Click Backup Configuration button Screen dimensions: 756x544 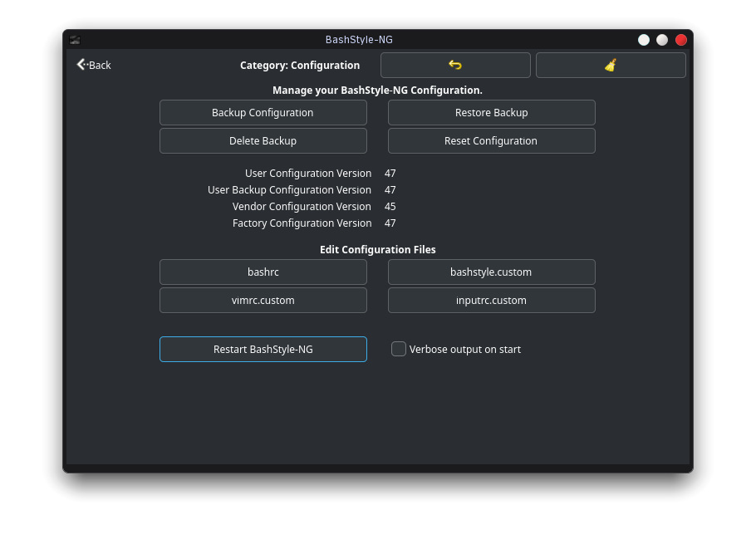point(263,113)
